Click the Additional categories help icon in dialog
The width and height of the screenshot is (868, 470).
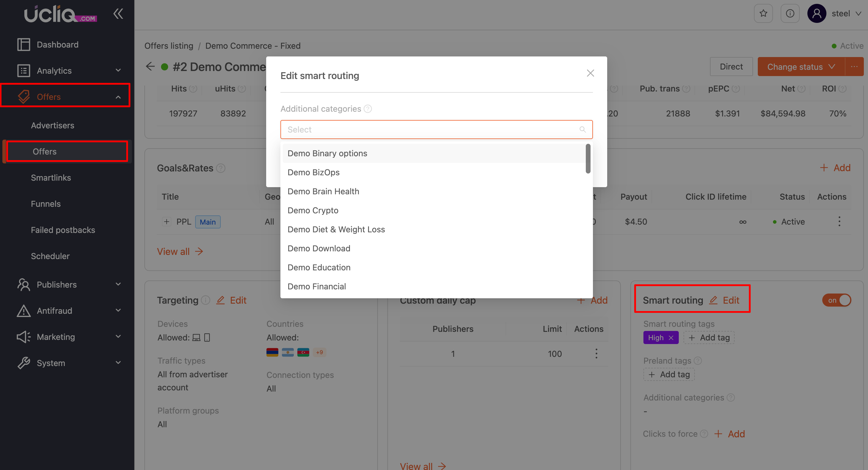[x=368, y=109]
